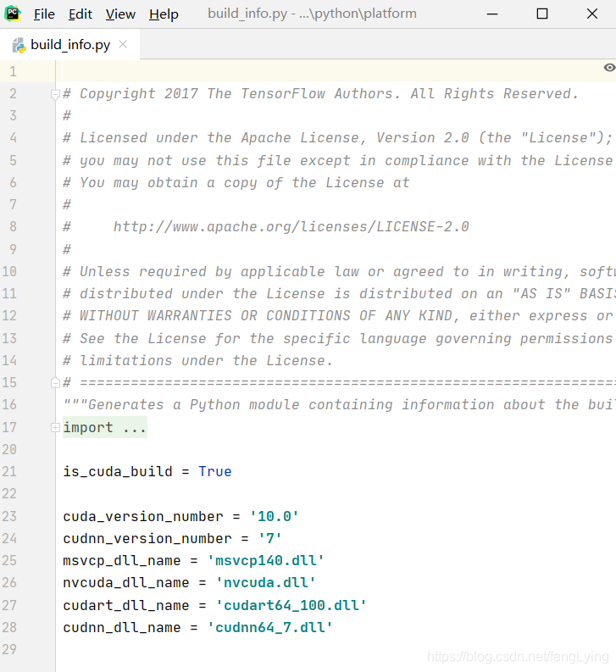Open the View menu

(x=120, y=14)
